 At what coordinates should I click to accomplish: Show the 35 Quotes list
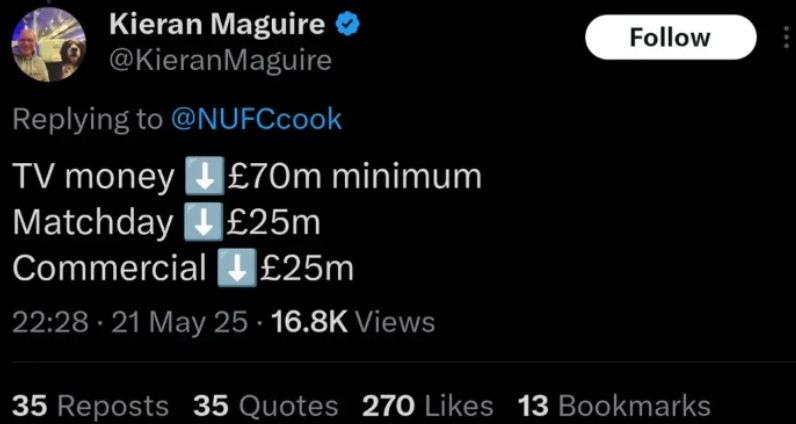[x=265, y=406]
